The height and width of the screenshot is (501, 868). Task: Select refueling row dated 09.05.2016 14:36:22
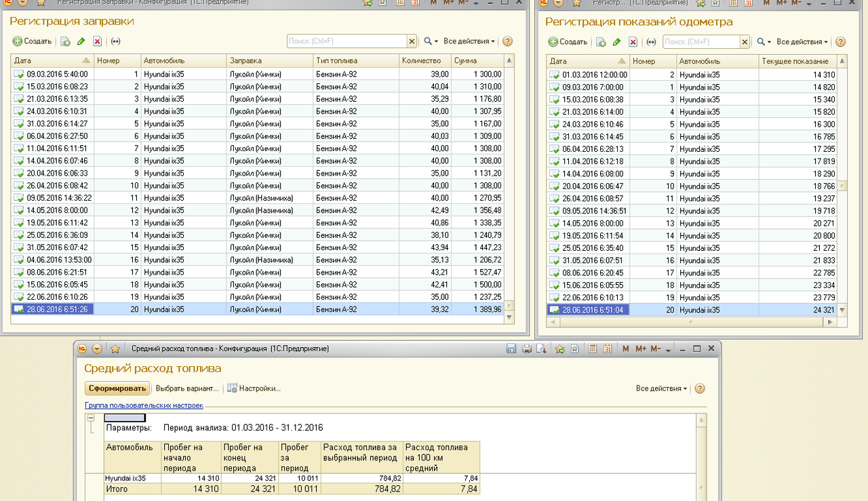(x=258, y=198)
